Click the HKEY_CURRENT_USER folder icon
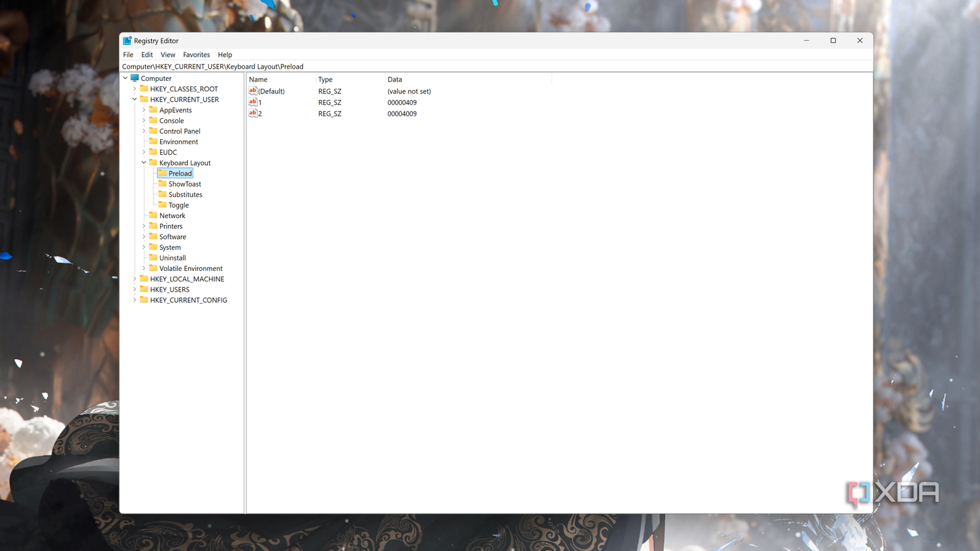Viewport: 980px width, 551px height. click(144, 99)
